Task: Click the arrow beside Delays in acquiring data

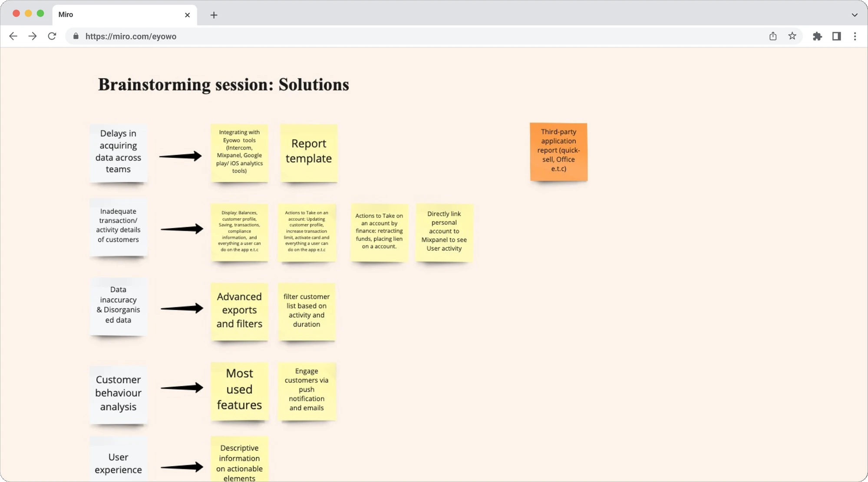Action: click(180, 156)
